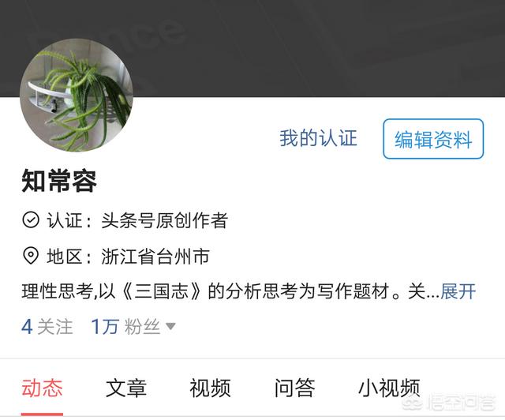Switch to the 问答 tab

(294, 388)
